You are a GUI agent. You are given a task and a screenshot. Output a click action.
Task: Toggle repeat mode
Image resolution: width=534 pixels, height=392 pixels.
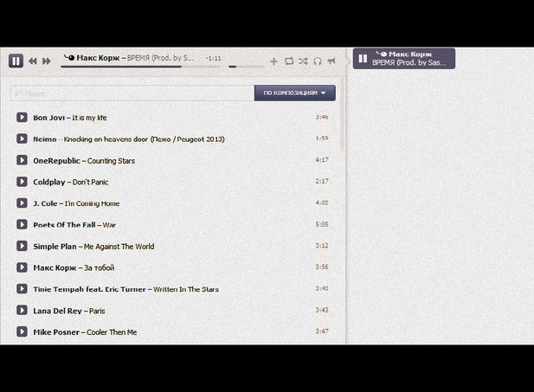(x=289, y=61)
